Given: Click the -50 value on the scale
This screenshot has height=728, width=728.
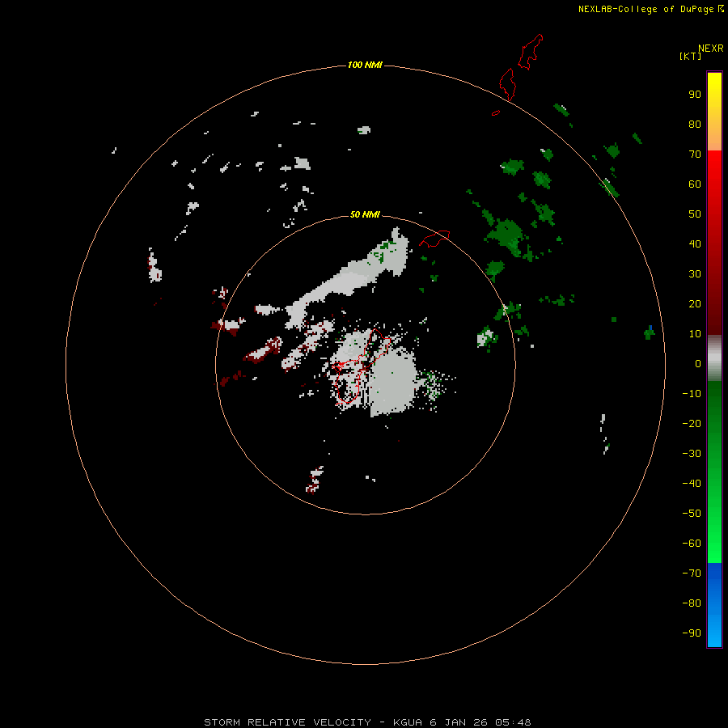Looking at the screenshot, I should 692,514.
